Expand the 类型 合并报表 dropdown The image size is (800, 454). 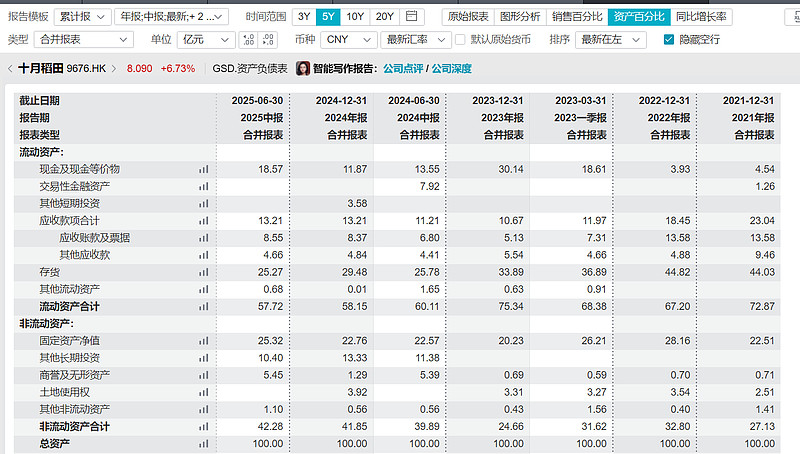[x=83, y=39]
